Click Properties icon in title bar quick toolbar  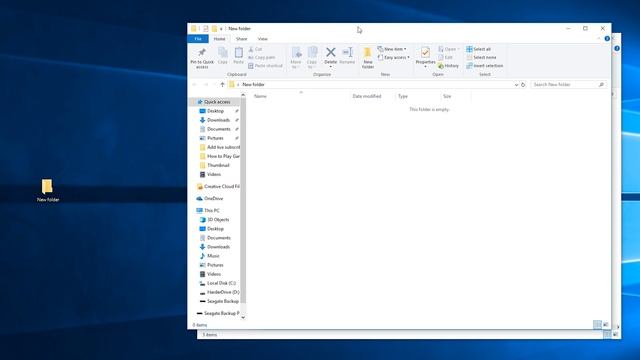coord(206,29)
